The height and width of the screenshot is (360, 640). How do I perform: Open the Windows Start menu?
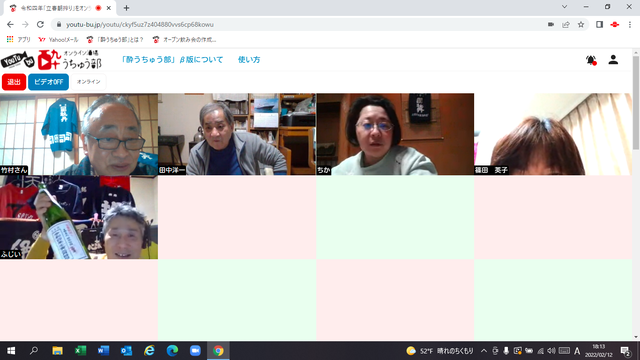point(11,351)
